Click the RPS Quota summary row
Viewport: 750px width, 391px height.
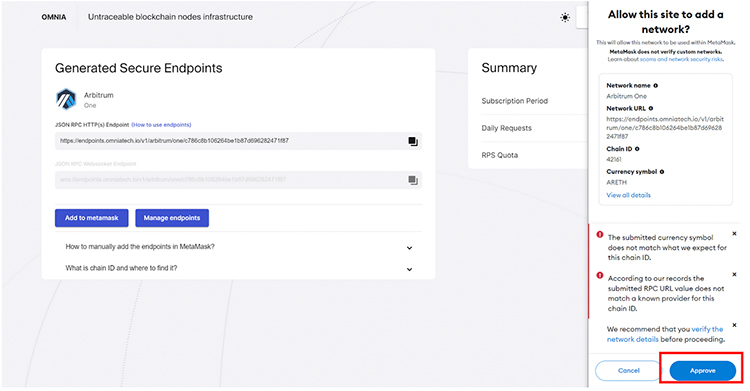point(534,155)
